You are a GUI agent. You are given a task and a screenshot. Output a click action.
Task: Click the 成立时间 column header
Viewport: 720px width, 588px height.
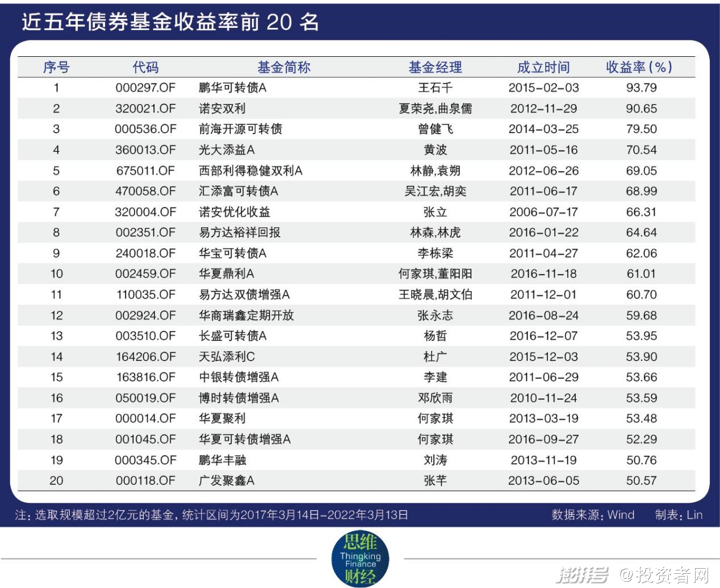click(543, 67)
